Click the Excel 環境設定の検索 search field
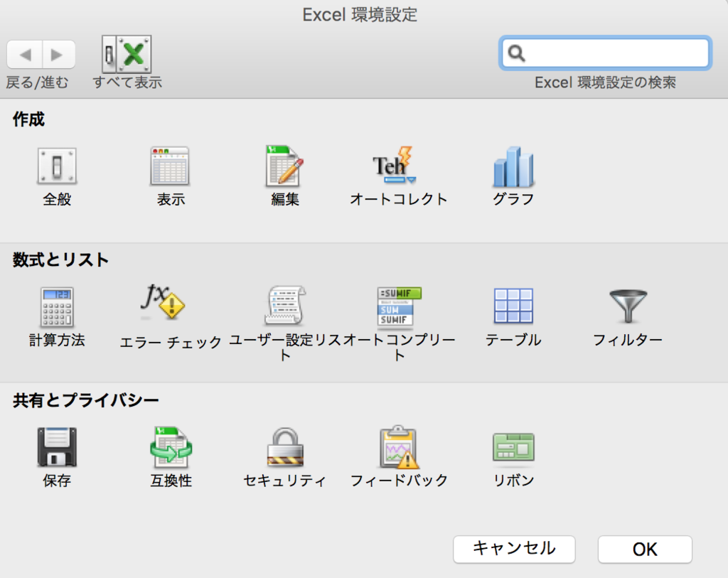Viewport: 728px width, 578px height. point(606,53)
